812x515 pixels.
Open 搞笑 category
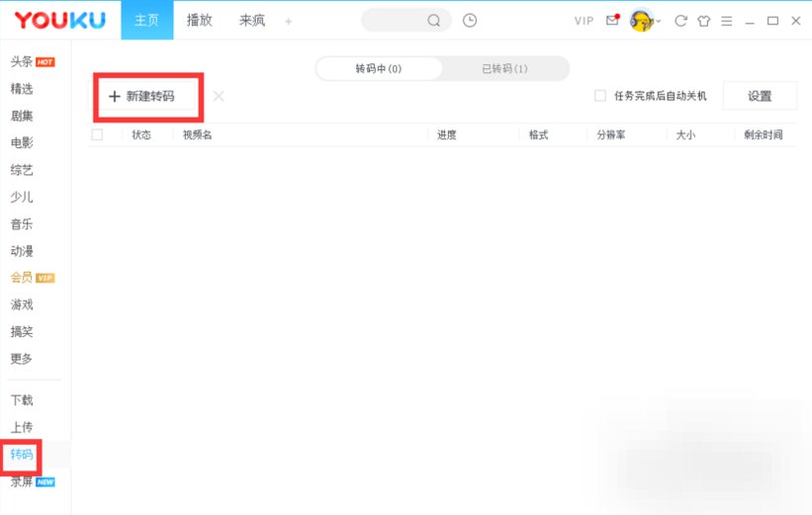(x=22, y=331)
